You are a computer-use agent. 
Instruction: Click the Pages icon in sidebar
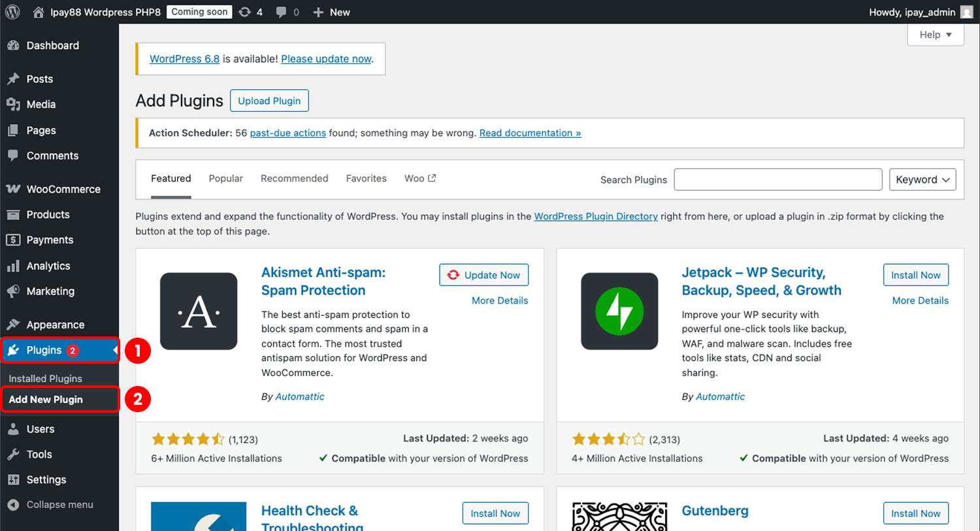click(13, 131)
